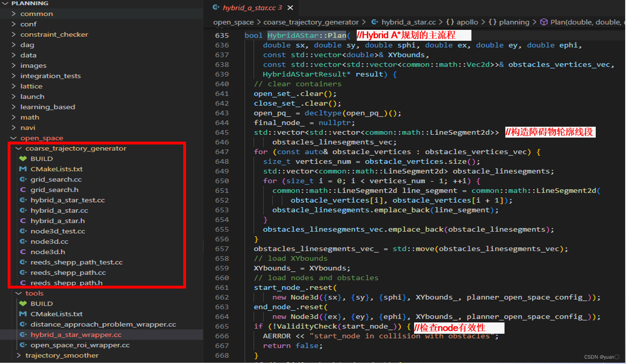
Task: Collapse the tools folder chevron
Action: (x=19, y=293)
